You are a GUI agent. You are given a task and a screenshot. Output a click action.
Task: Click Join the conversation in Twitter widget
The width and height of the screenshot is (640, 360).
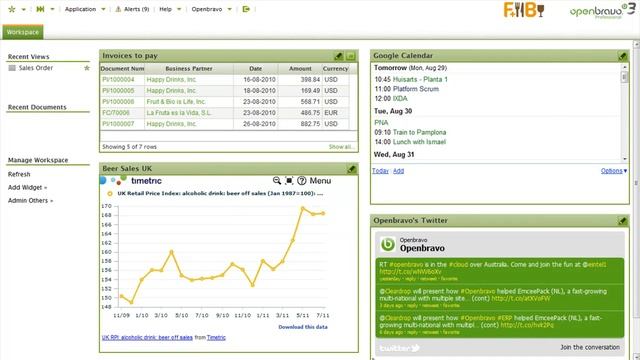tap(590, 347)
